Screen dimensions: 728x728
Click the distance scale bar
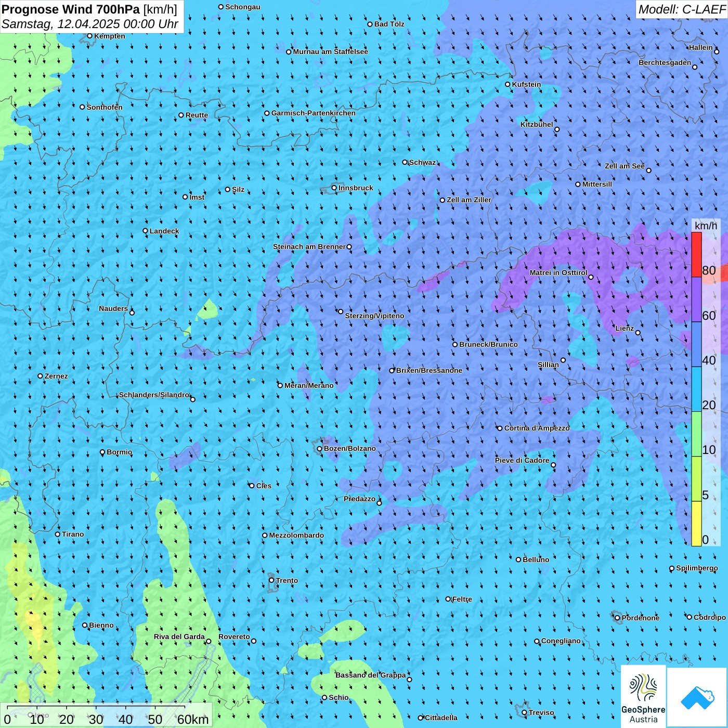(106, 715)
